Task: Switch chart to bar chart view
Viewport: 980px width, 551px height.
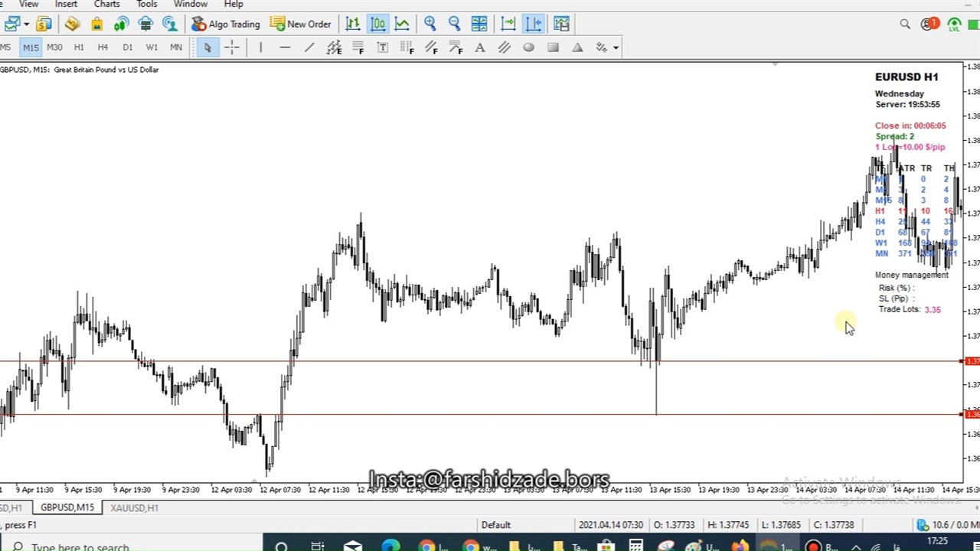Action: (x=353, y=24)
